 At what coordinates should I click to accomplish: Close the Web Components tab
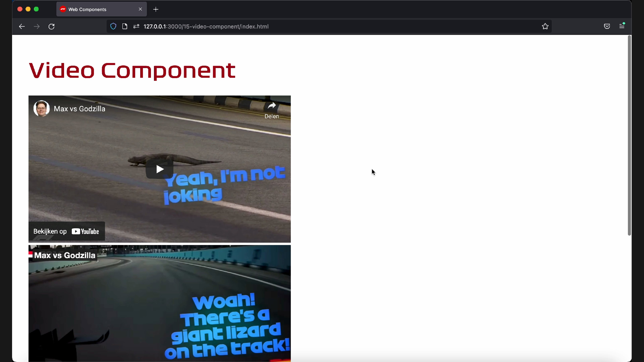coord(140,9)
